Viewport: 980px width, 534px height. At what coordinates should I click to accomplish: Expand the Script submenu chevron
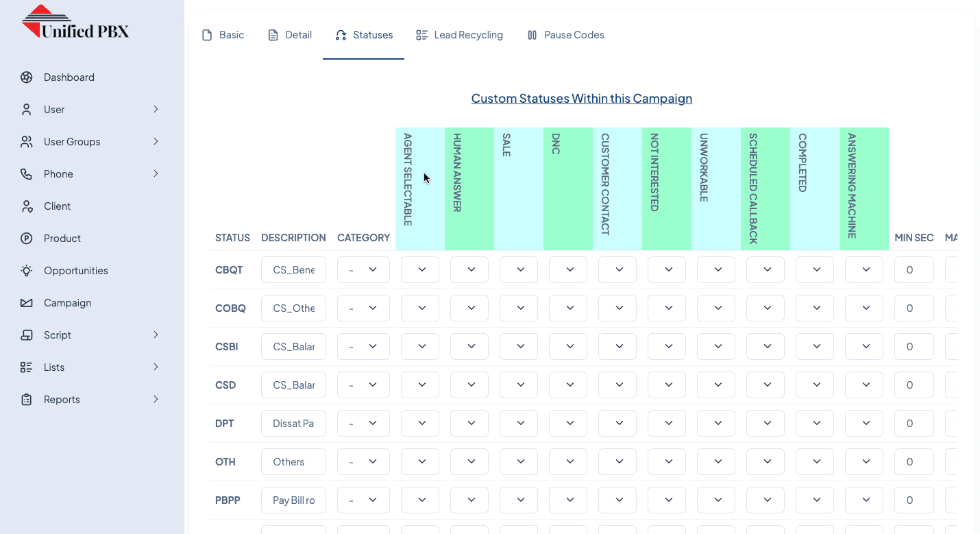point(156,335)
